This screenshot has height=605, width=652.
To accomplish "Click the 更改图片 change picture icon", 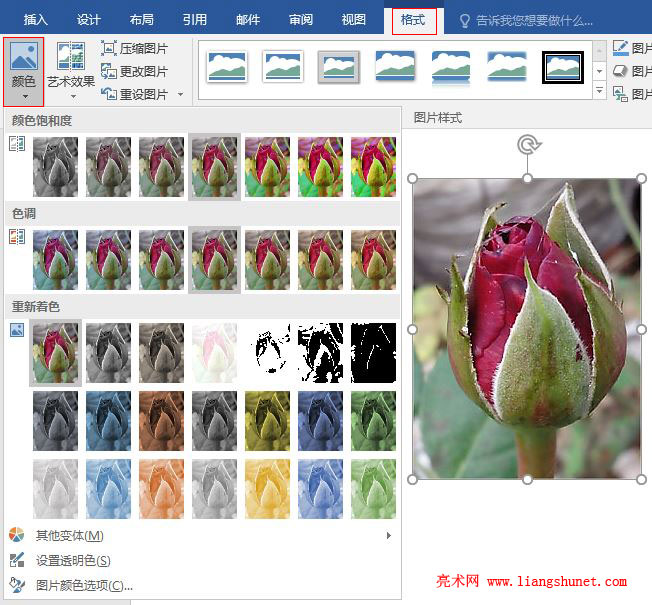I will (109, 71).
